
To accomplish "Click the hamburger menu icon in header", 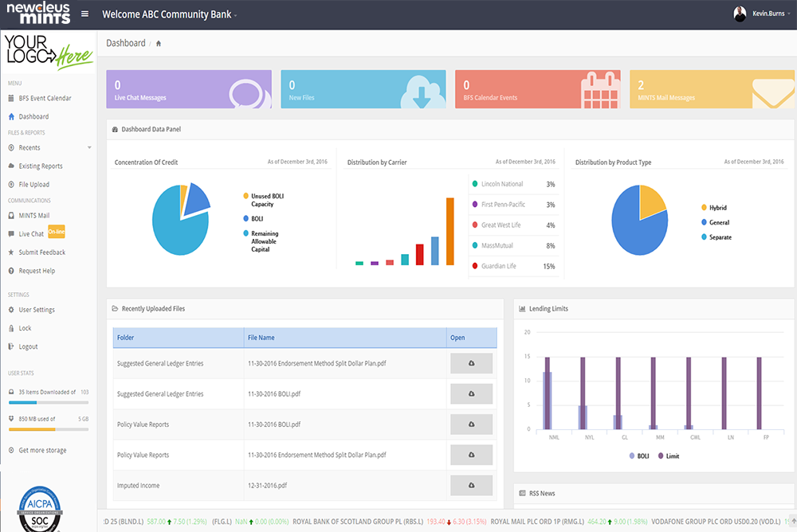I will pos(85,14).
